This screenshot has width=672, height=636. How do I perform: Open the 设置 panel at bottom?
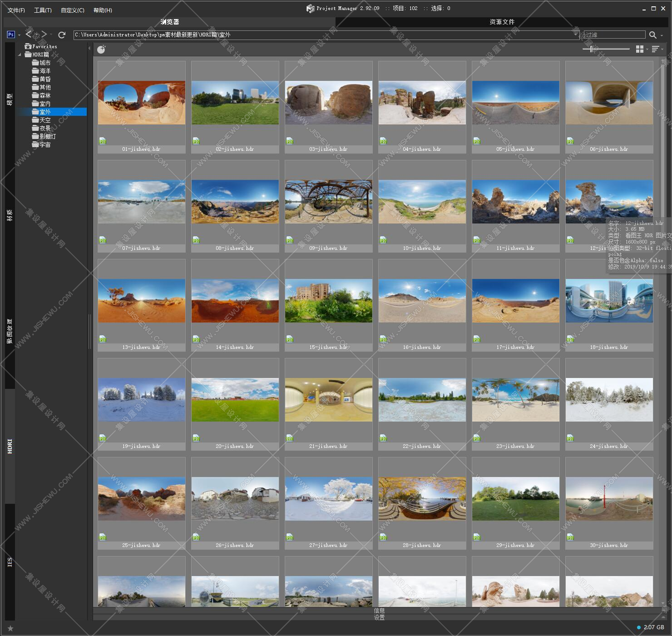pos(379,617)
